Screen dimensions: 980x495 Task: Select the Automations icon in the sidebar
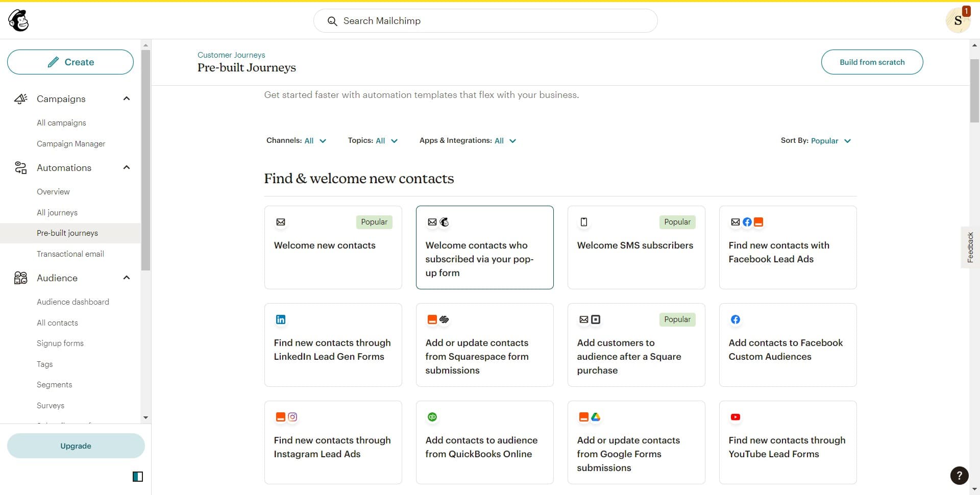tap(20, 167)
